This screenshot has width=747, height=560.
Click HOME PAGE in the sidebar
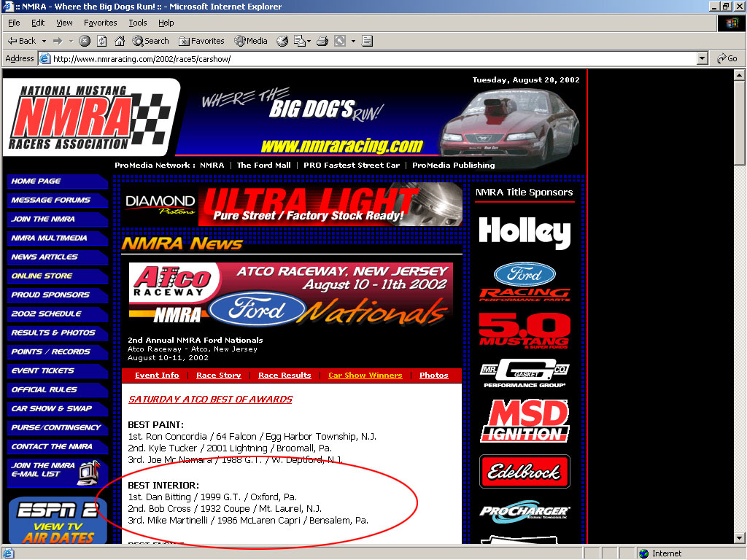pos(58,182)
